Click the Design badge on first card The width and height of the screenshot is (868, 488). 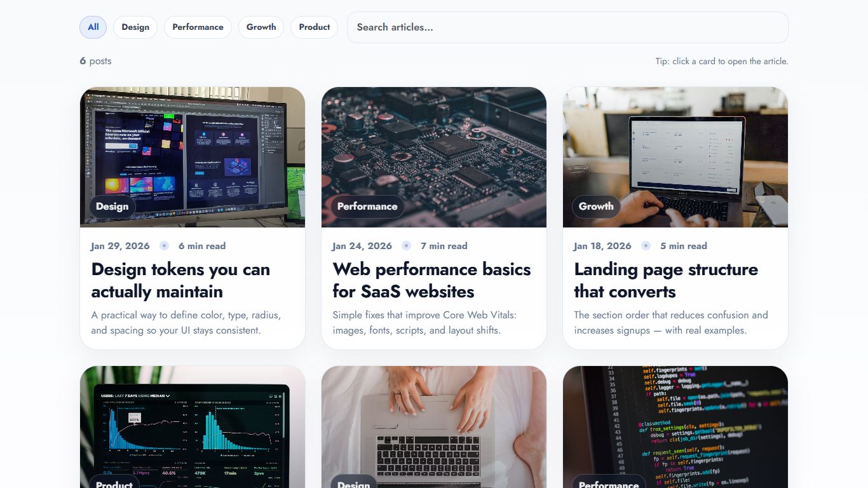tap(112, 207)
